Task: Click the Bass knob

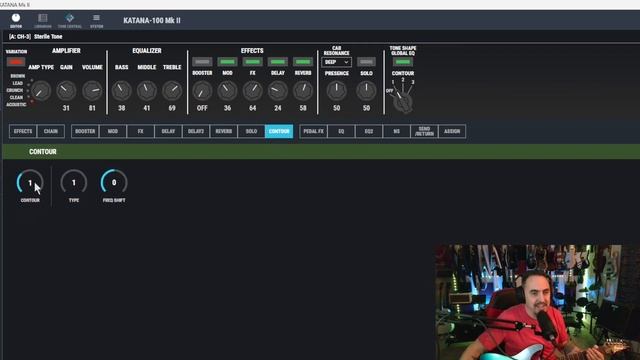Action: [x=122, y=91]
